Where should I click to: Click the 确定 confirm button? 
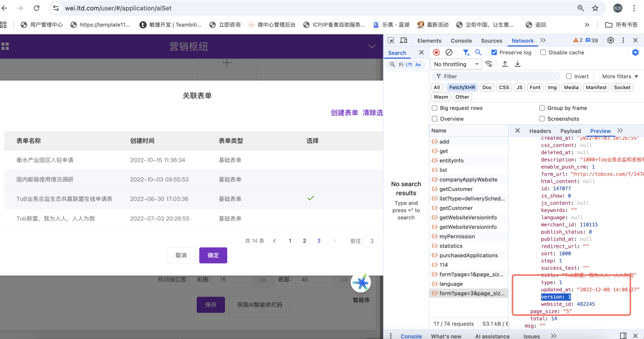[213, 255]
